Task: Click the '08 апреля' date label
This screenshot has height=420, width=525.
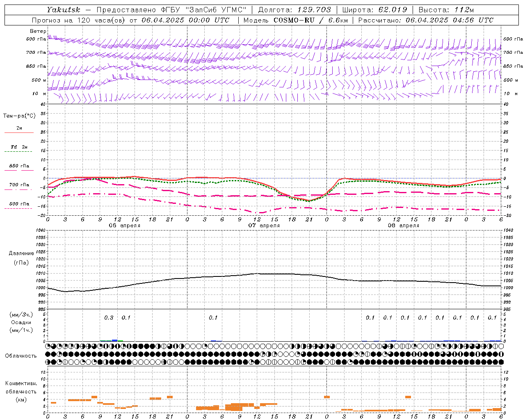Action: pyautogui.click(x=404, y=226)
